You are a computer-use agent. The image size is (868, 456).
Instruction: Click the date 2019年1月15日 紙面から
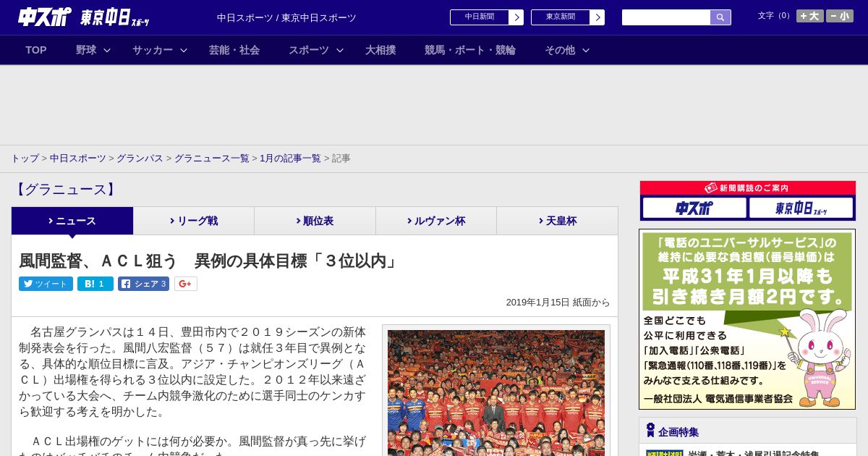click(x=558, y=303)
